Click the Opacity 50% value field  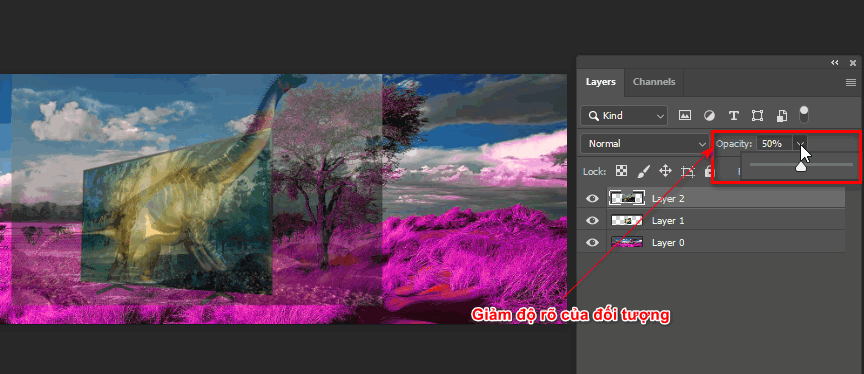(775, 144)
